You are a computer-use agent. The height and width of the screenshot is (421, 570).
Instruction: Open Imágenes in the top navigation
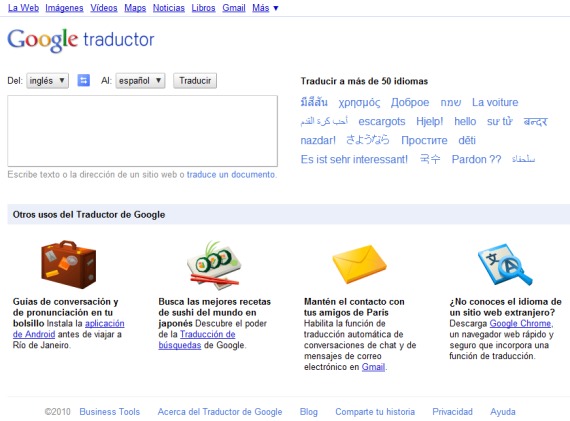point(64,8)
